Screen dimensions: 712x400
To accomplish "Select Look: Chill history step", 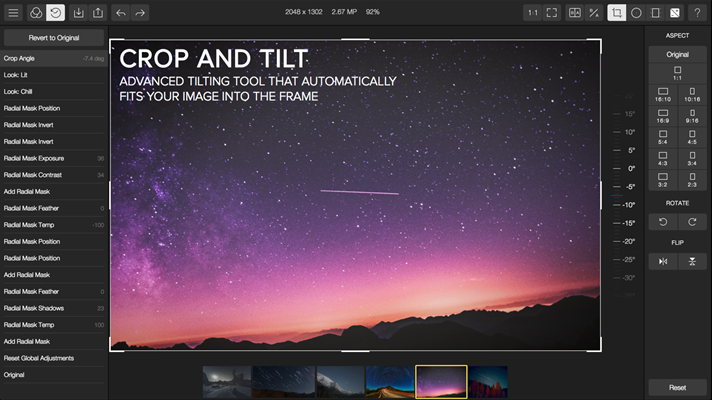I will [54, 91].
